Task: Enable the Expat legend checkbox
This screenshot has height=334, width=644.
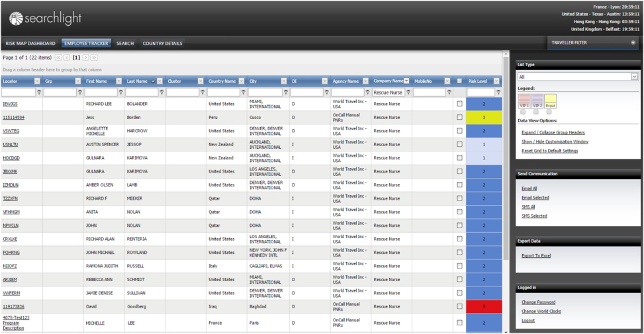Action: click(x=549, y=112)
